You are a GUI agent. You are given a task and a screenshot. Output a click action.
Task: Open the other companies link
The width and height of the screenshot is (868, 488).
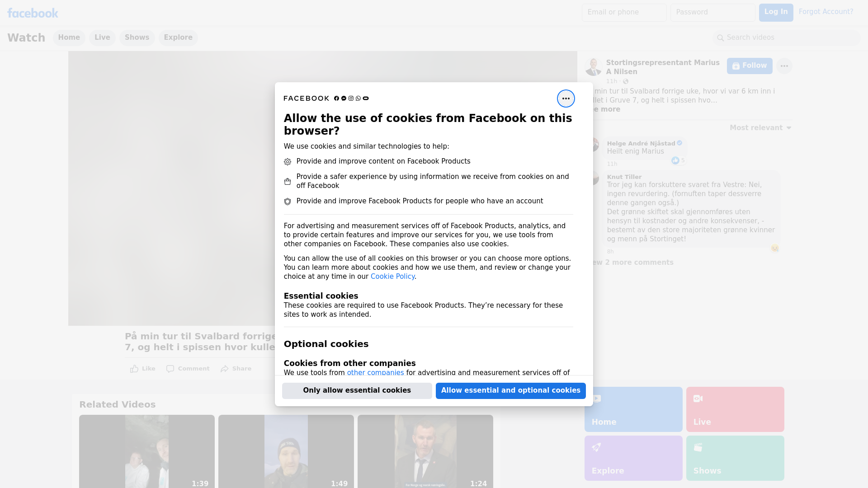(375, 373)
